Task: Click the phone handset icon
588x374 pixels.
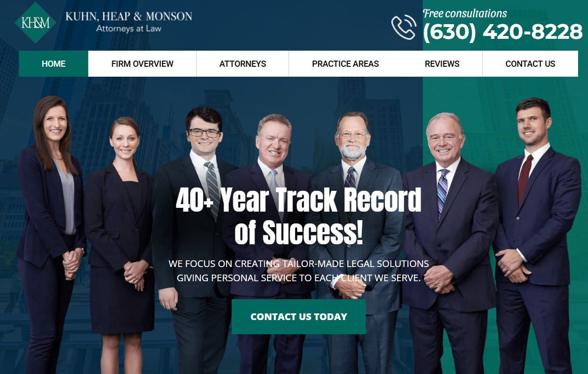Action: 404,27
